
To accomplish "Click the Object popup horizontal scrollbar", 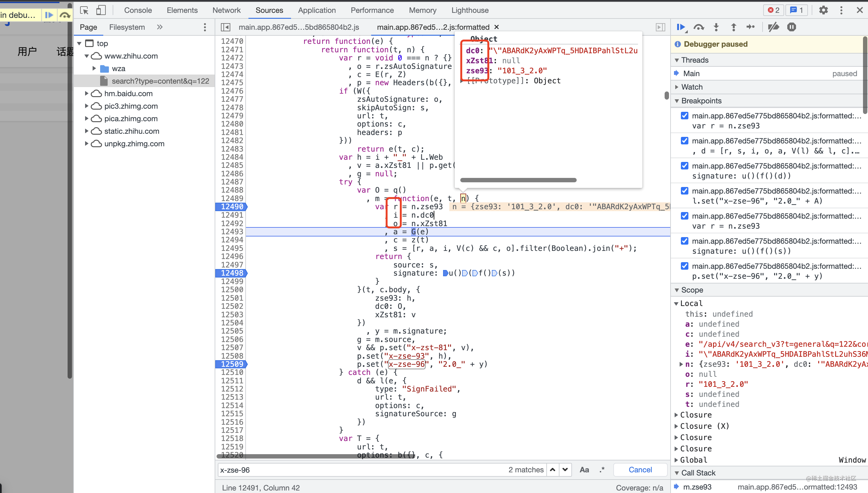I will (518, 180).
